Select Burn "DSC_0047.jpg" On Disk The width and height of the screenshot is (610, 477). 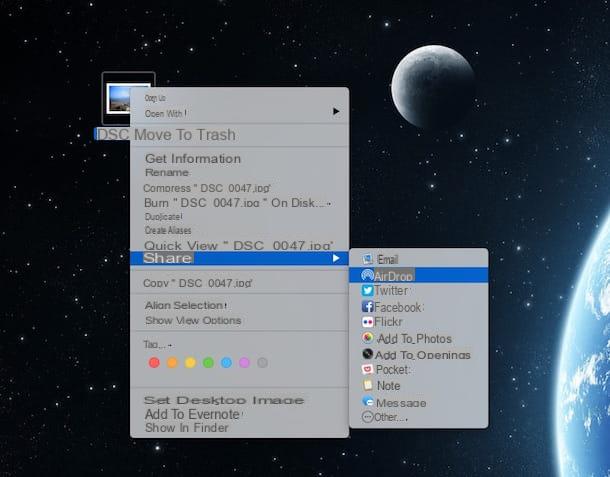pyautogui.click(x=237, y=203)
